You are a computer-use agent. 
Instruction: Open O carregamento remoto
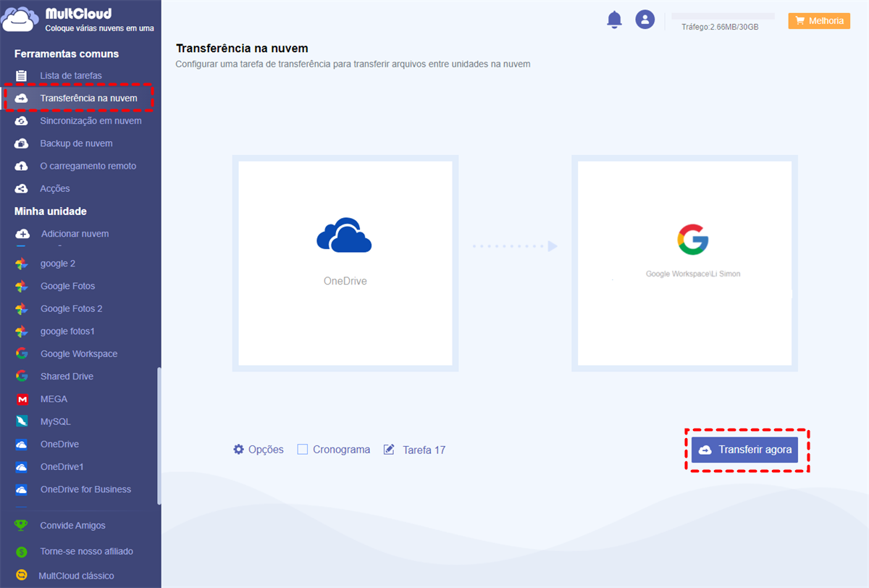[88, 166]
